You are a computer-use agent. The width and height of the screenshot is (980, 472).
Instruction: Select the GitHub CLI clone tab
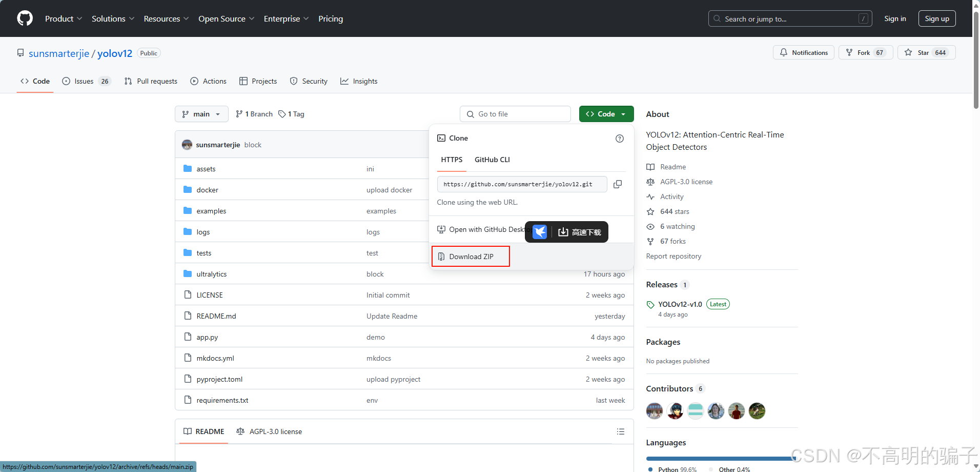point(492,160)
